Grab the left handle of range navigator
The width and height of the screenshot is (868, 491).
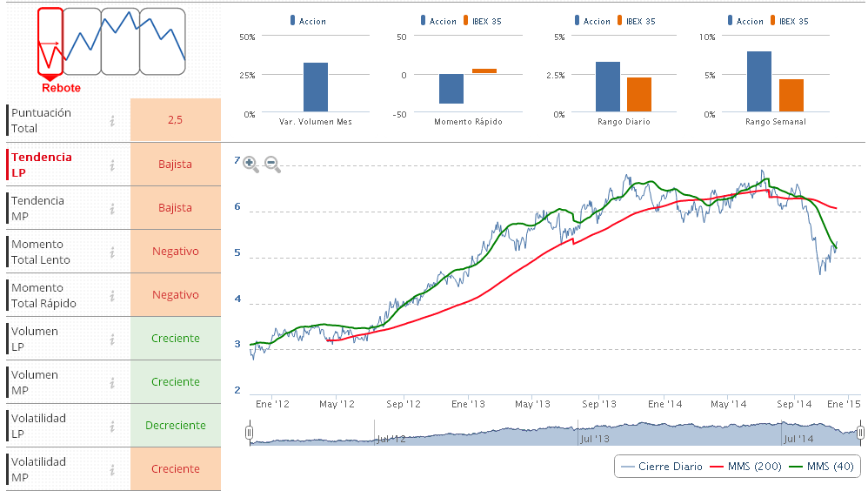coord(250,432)
